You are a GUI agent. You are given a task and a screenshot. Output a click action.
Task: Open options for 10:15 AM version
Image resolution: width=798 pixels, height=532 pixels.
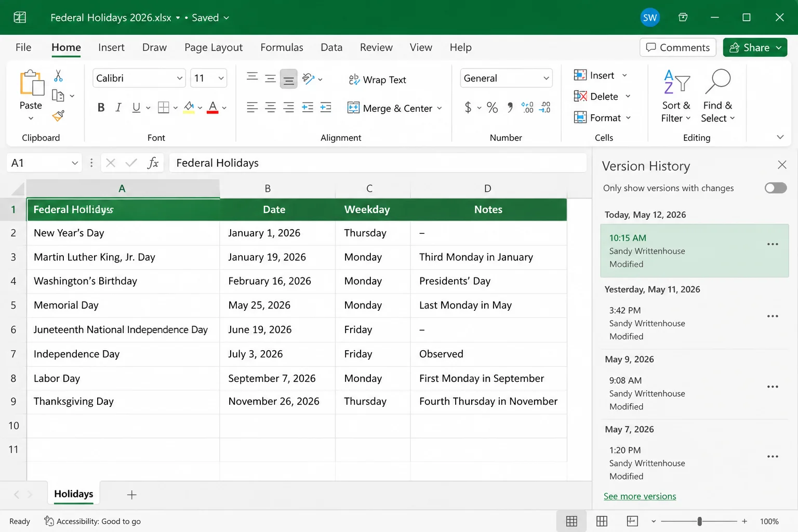pyautogui.click(x=773, y=244)
